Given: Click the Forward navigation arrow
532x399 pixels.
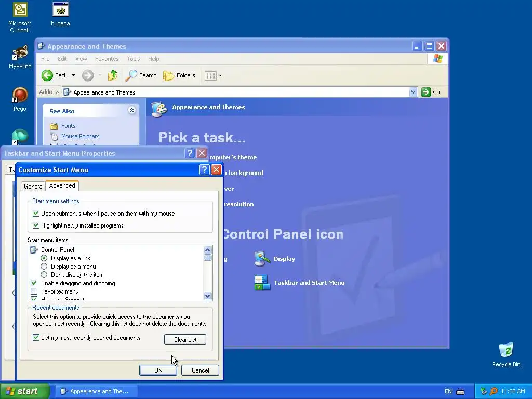Looking at the screenshot, I should pyautogui.click(x=87, y=75).
